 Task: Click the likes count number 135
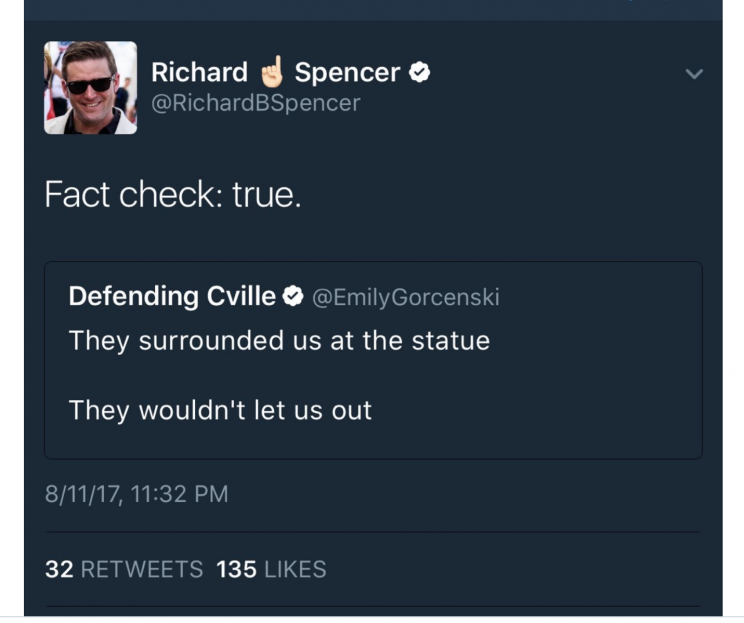click(x=236, y=569)
